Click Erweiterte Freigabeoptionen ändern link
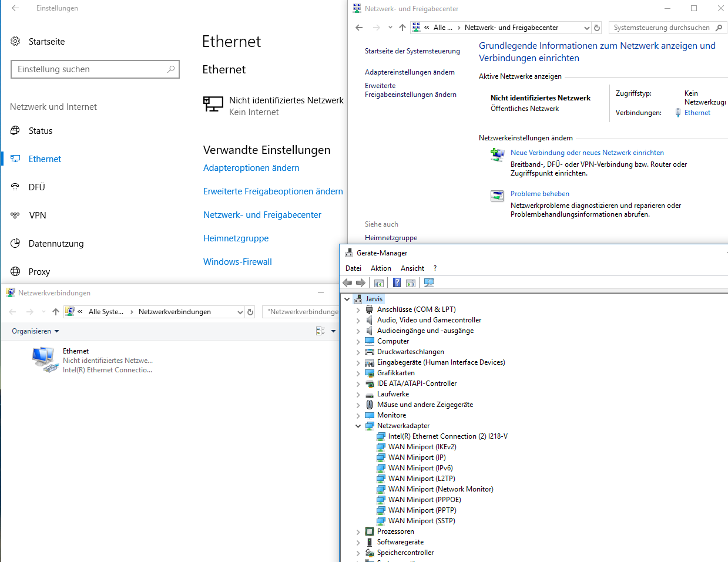 [273, 191]
